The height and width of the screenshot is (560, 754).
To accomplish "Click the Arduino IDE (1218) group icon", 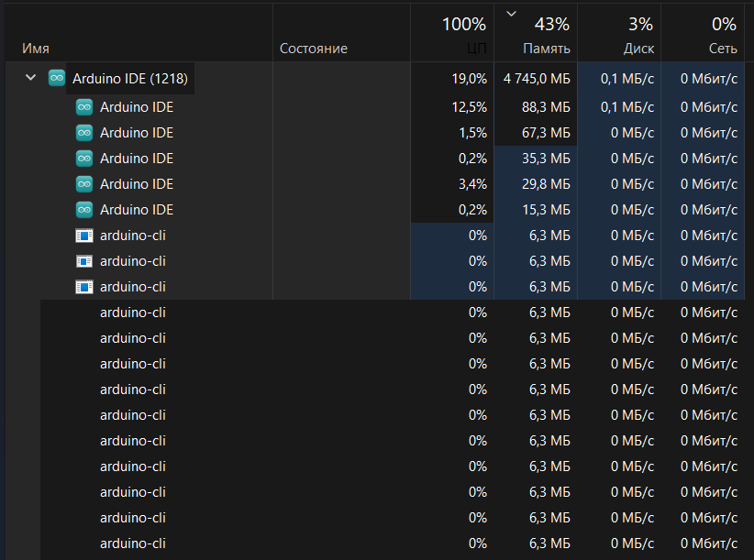I will click(x=57, y=79).
